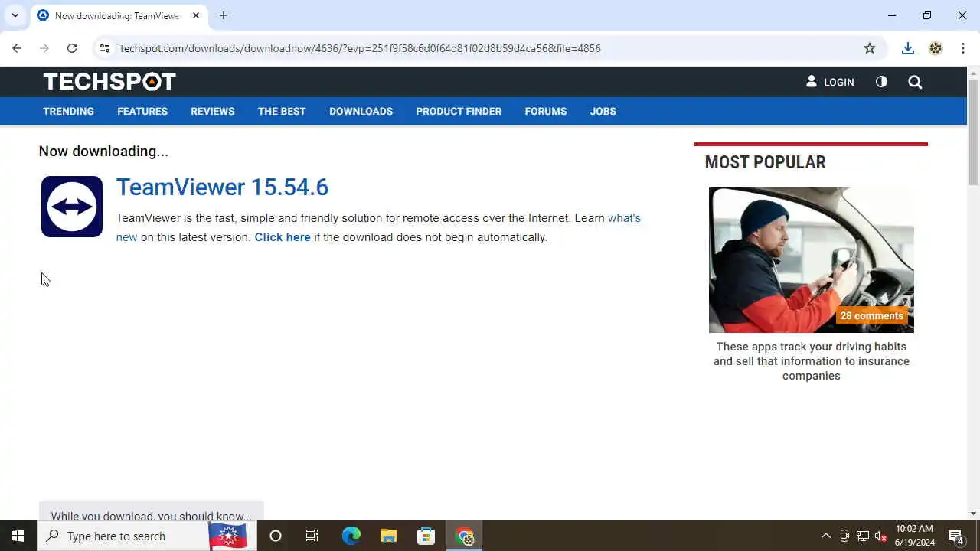The width and height of the screenshot is (980, 551).
Task: Click the search highlight flag image in taskbar
Action: [228, 536]
